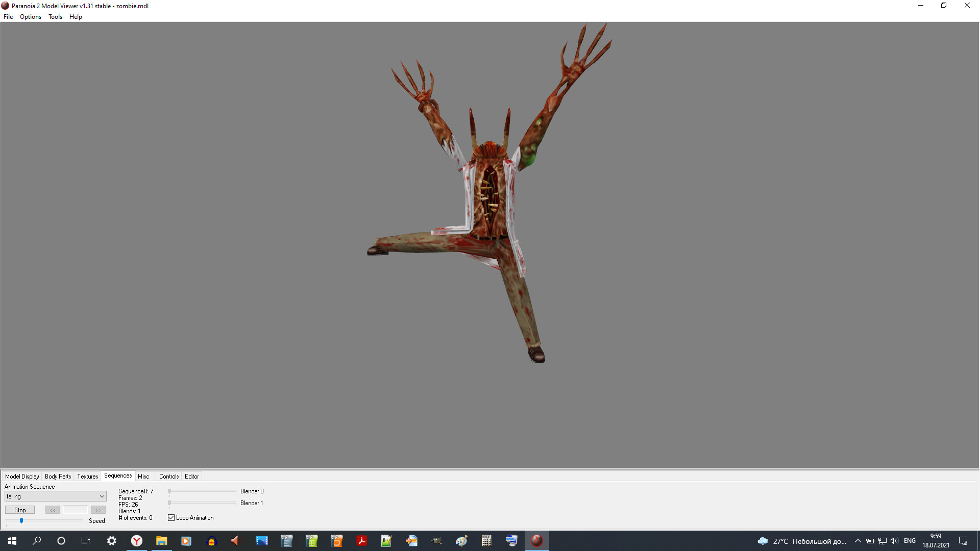Select the Stop button to halt playback
The width and height of the screenshot is (980, 551).
(x=19, y=510)
